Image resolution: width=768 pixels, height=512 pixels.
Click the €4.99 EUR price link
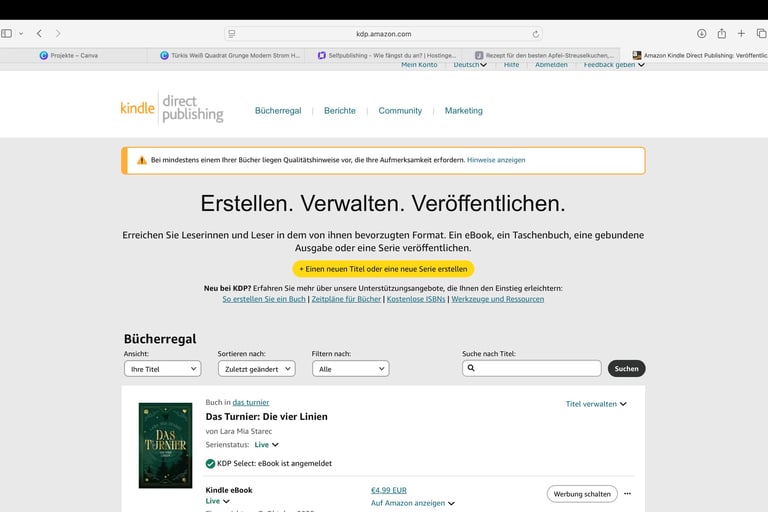coord(389,490)
